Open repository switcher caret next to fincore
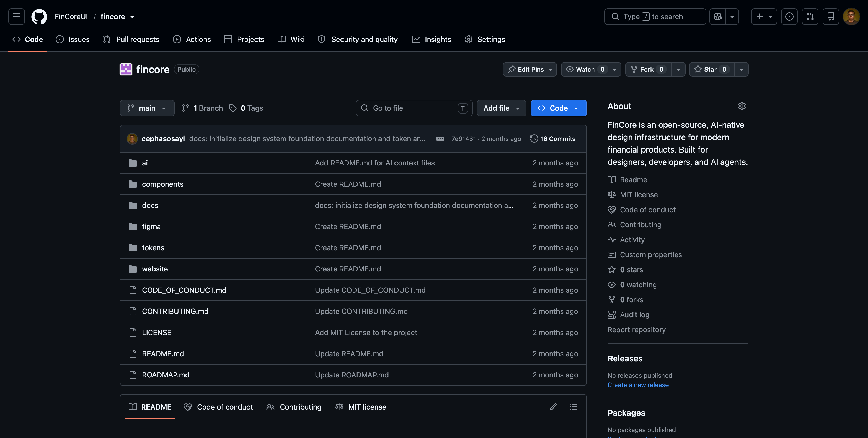 133,17
